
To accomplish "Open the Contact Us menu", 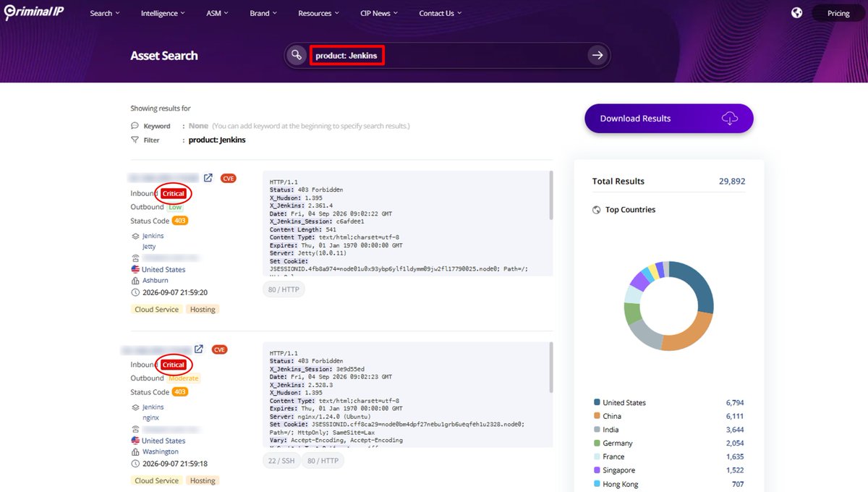I will point(441,13).
